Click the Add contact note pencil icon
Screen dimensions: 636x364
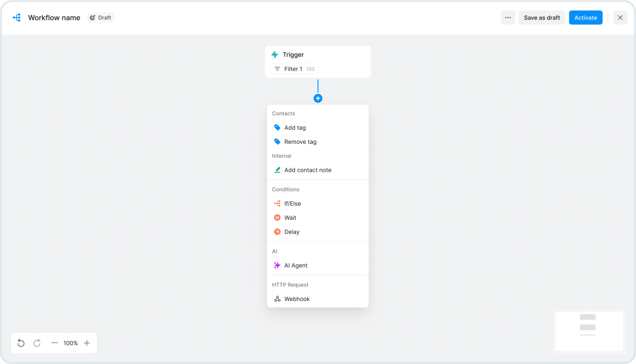coord(277,170)
